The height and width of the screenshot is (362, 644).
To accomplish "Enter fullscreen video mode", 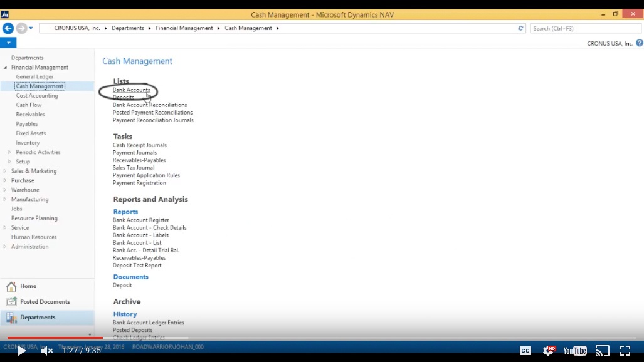I will tap(625, 351).
